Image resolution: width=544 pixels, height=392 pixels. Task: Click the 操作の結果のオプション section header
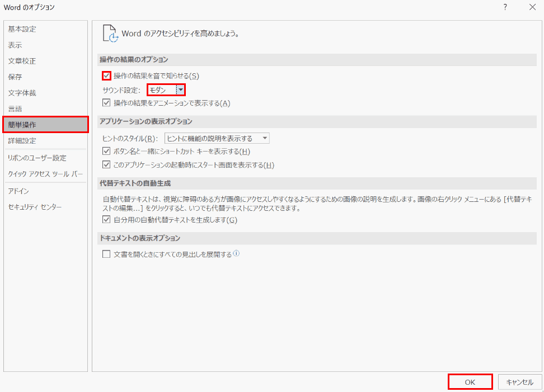[x=317, y=60]
